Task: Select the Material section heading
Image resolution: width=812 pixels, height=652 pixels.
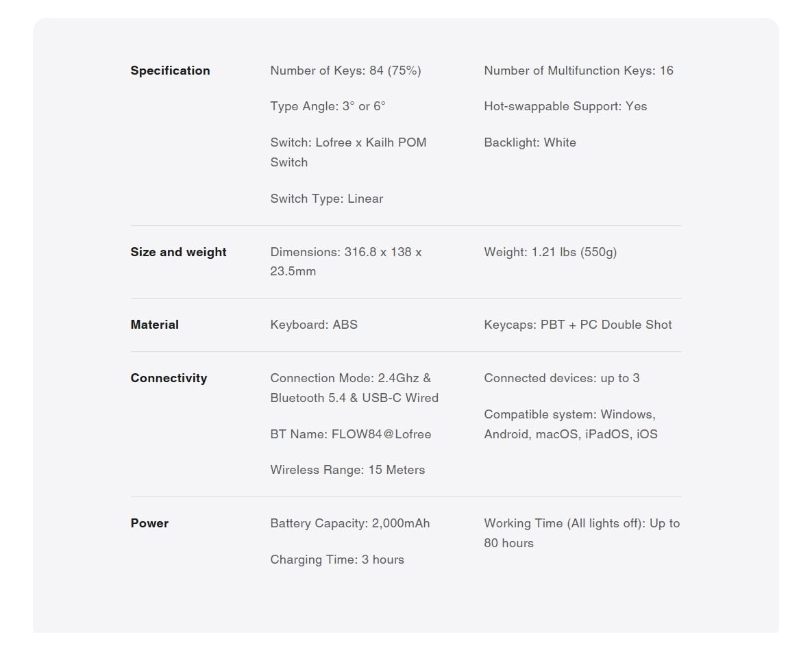Action: [154, 325]
